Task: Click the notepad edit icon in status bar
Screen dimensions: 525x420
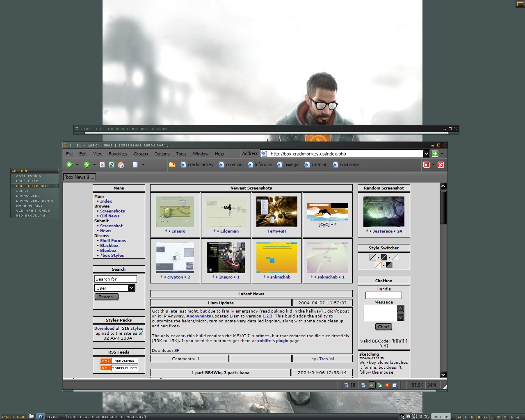Action: tap(395, 385)
